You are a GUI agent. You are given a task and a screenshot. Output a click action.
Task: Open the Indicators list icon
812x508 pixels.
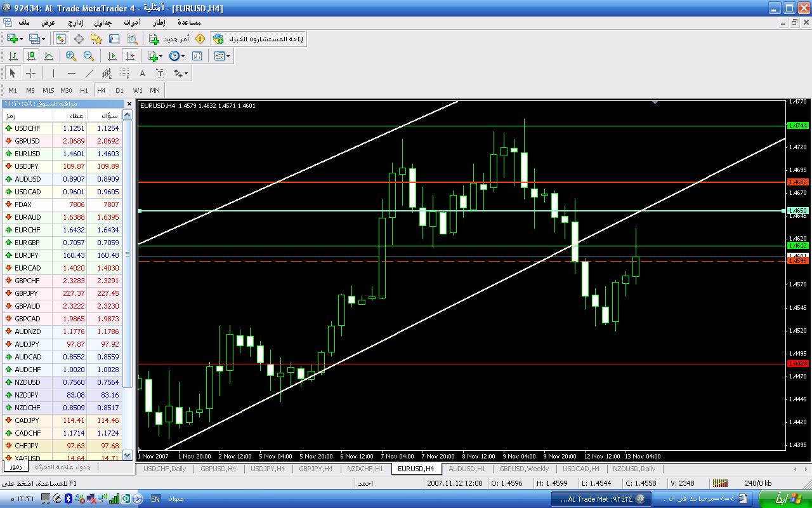(153, 56)
